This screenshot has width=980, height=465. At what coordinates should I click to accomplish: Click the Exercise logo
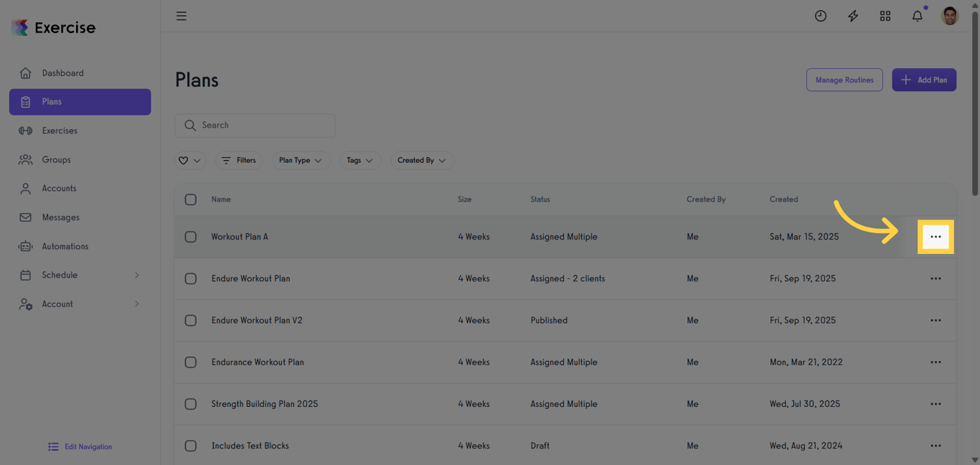point(54,27)
